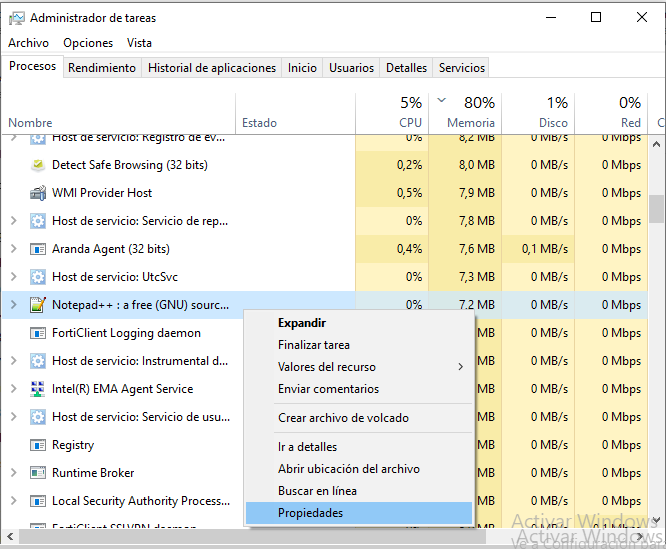Expand the Intel(R) EMA Agent Service row
The height and width of the screenshot is (549, 666).
pos(14,389)
